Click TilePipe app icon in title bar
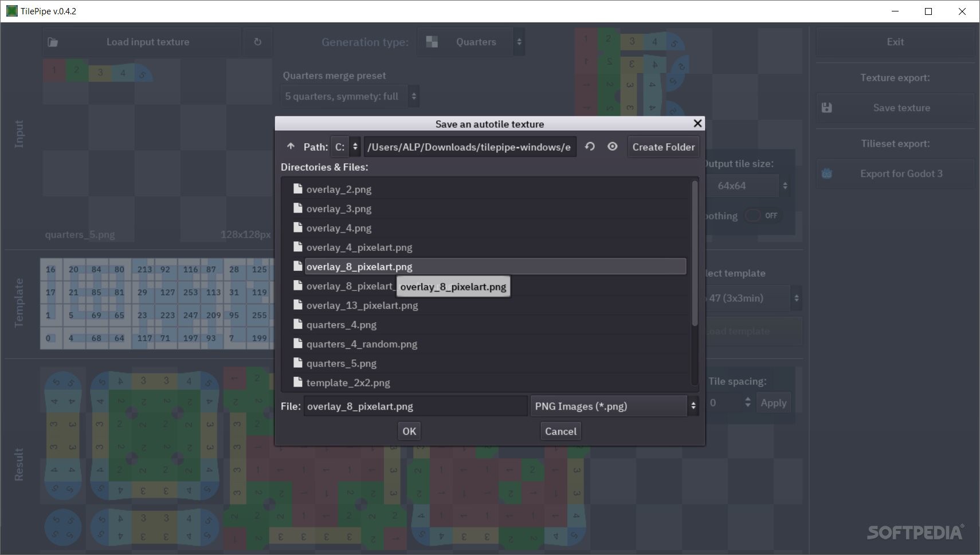Image resolution: width=980 pixels, height=555 pixels. pyautogui.click(x=11, y=11)
